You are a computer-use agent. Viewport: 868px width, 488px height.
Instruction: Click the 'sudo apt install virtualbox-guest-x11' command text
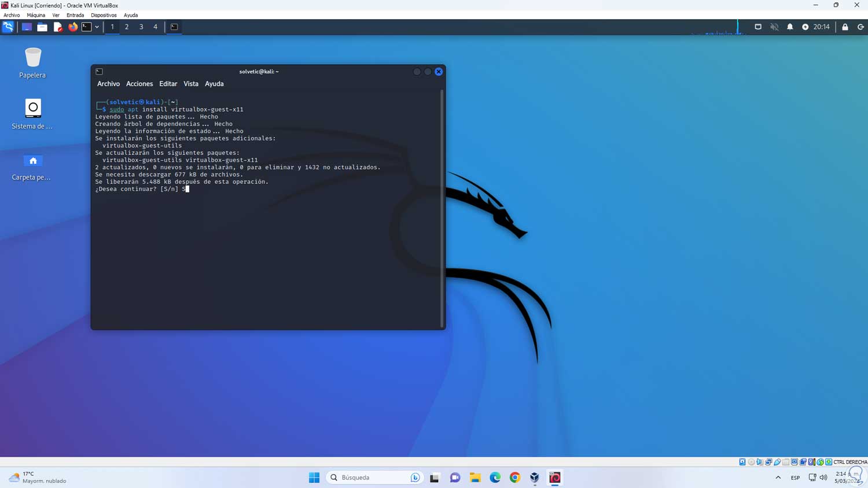[176, 109]
